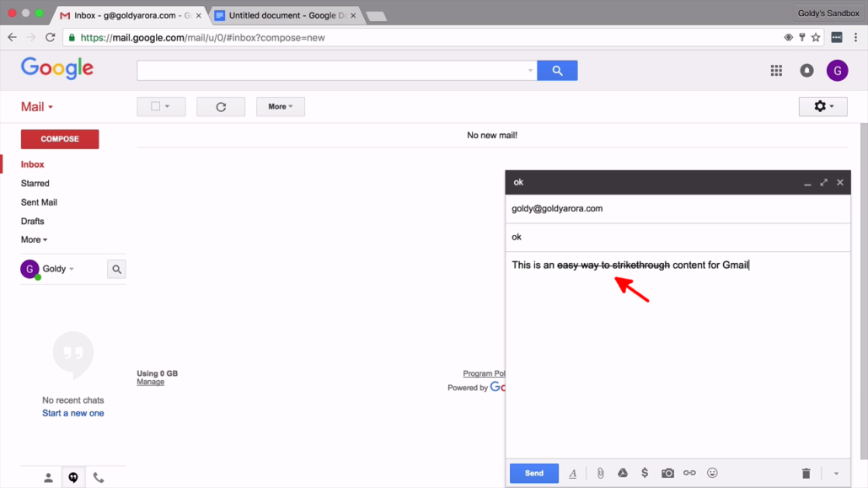Open the extension icon beside the bookmark star

click(837, 38)
